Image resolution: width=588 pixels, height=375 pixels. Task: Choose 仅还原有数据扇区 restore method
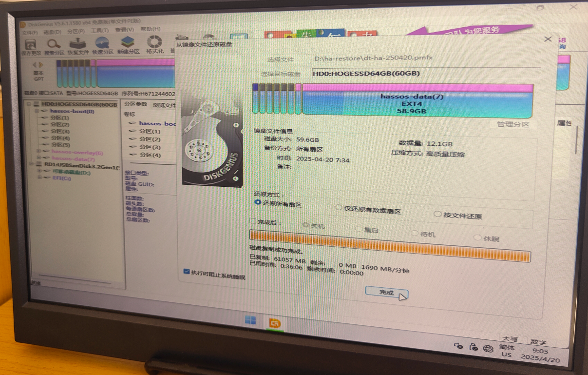point(339,208)
